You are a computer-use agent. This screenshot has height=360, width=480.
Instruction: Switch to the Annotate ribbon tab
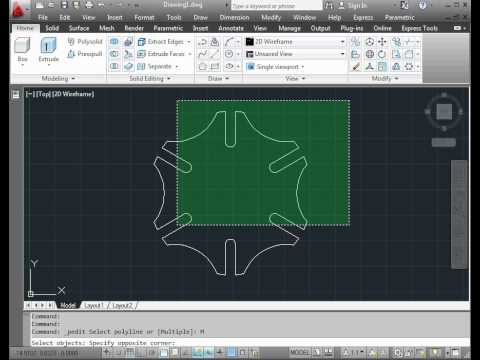[x=231, y=28]
